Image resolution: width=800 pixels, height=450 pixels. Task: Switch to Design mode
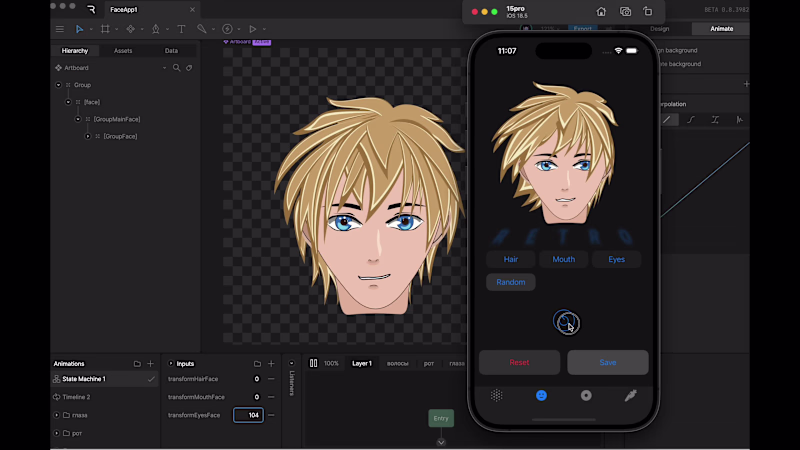660,29
